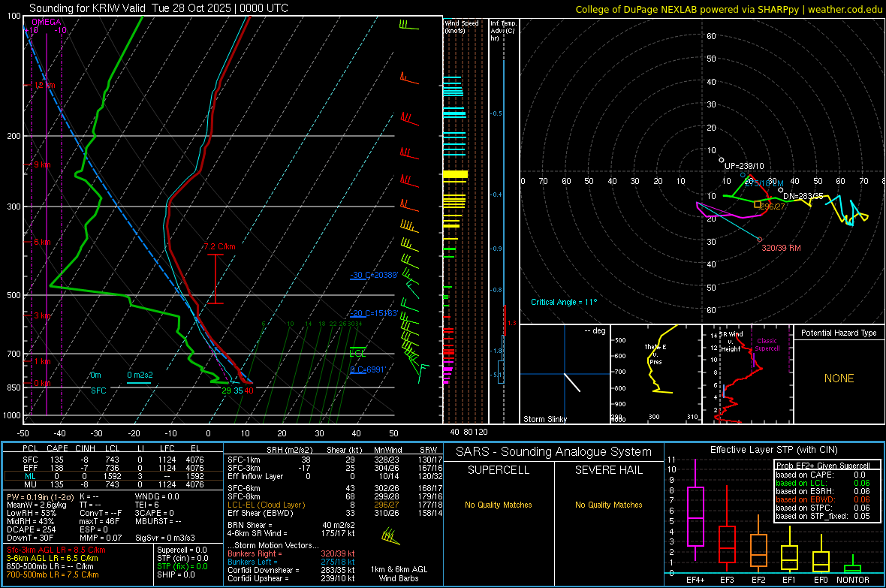This screenshot has height=588, width=886.
Task: Click the 'SR Wind v. Height' inset label
Action: click(x=731, y=342)
